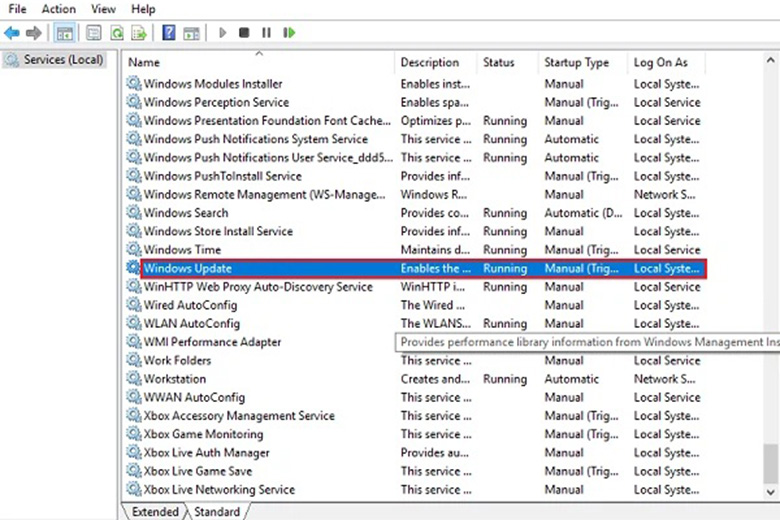Image resolution: width=780 pixels, height=520 pixels.
Task: Open the View menu
Action: 103,9
